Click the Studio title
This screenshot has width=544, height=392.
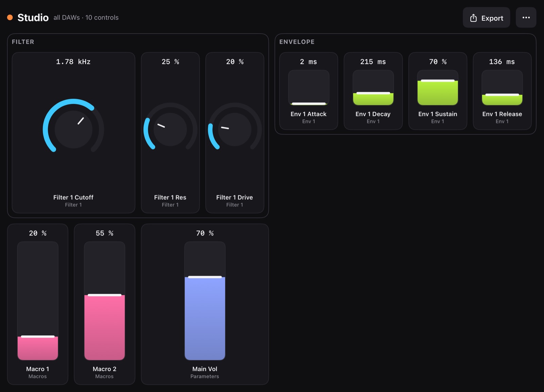[x=33, y=17]
